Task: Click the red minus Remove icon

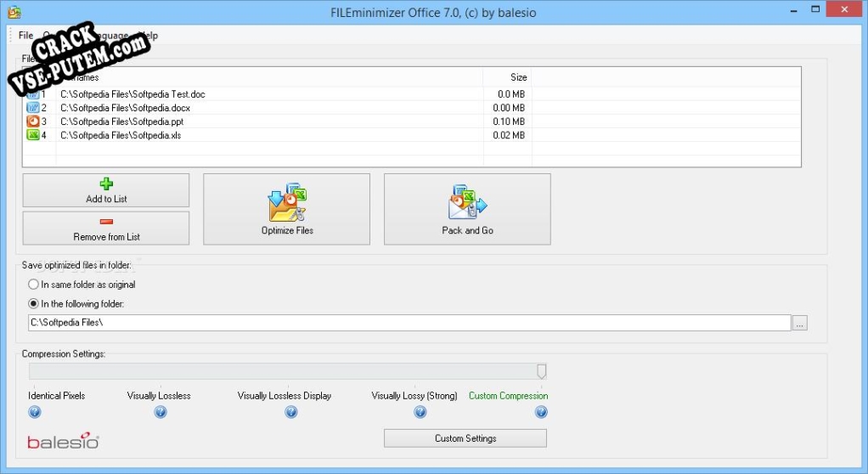Action: pyautogui.click(x=106, y=222)
